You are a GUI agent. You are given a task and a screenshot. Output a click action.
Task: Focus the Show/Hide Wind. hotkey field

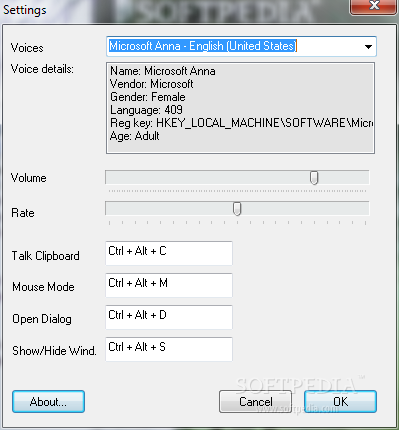(169, 349)
